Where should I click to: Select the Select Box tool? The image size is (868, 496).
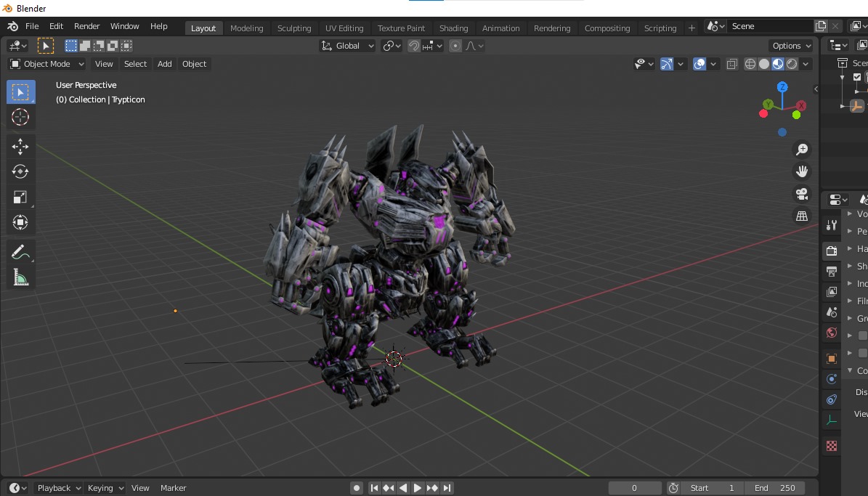click(20, 92)
